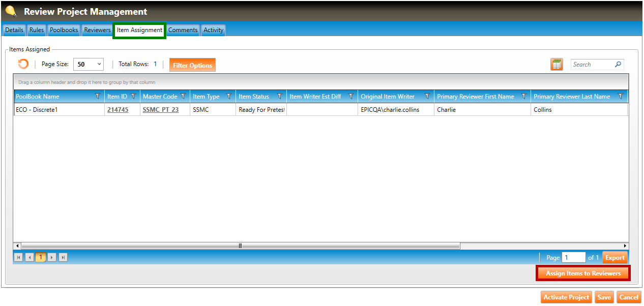Open item ID 214745 link
This screenshot has height=306, width=644.
tap(118, 110)
